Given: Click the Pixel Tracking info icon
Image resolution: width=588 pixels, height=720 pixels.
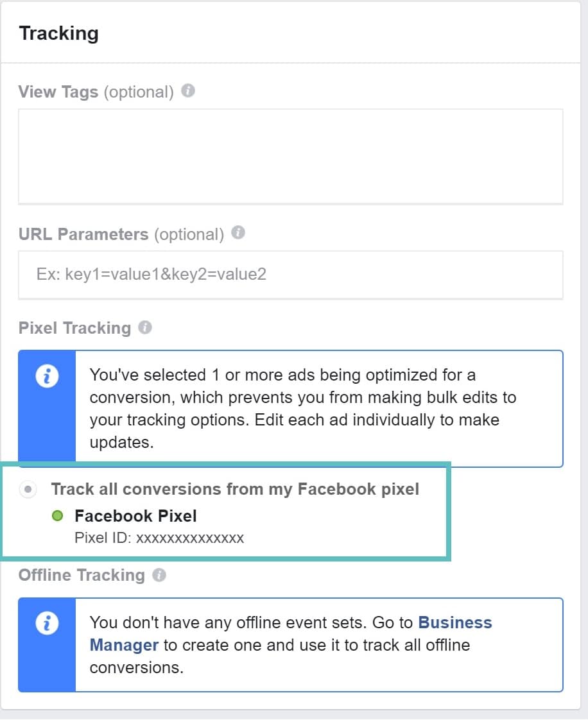Looking at the screenshot, I should tap(145, 327).
